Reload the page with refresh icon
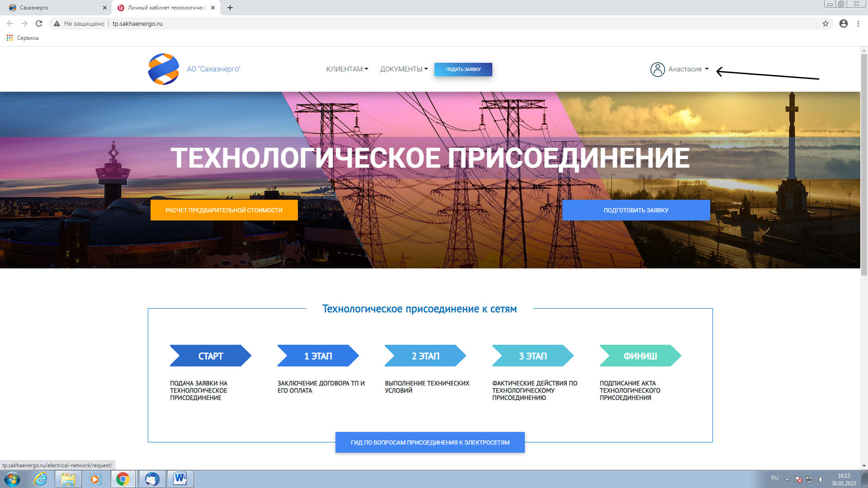Viewport: 868px width, 488px height. point(39,23)
